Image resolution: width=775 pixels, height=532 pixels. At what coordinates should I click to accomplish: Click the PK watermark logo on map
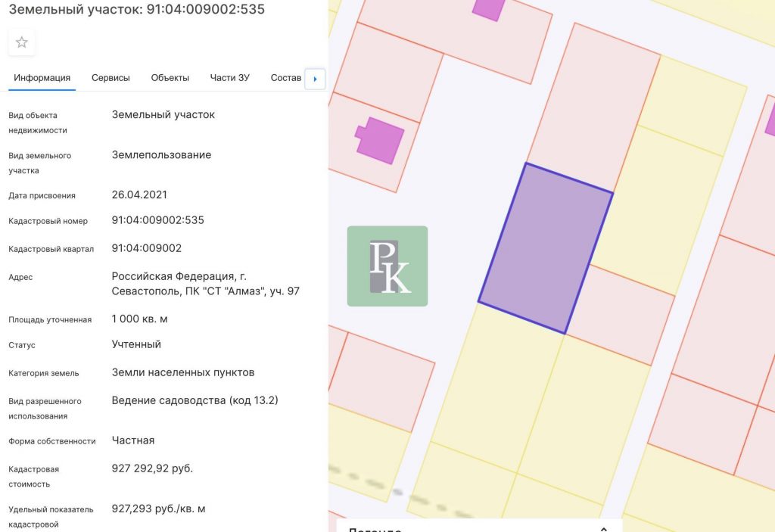(387, 266)
